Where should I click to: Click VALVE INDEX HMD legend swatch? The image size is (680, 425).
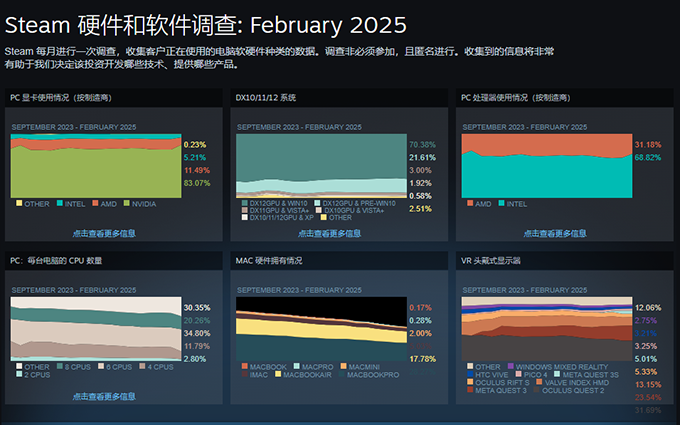pos(539,382)
